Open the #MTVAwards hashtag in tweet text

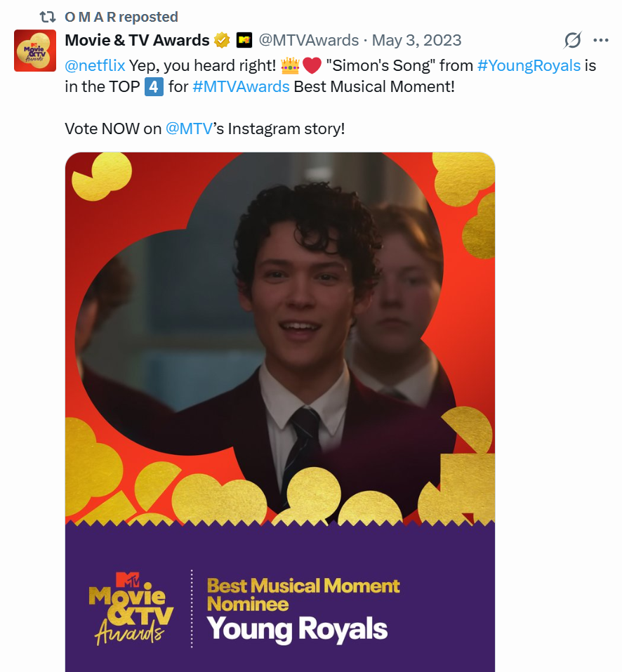point(241,87)
